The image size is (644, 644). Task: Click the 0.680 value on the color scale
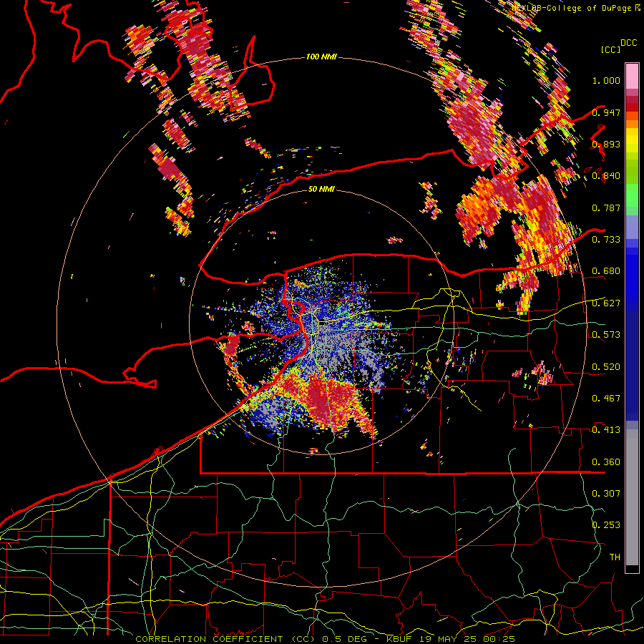606,271
